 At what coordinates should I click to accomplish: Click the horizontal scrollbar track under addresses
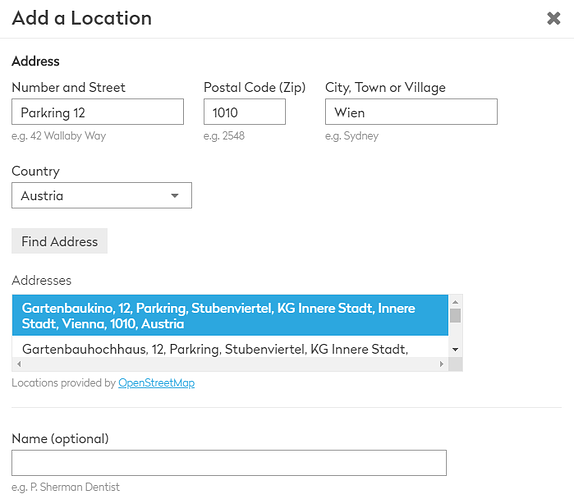pyautogui.click(x=230, y=364)
